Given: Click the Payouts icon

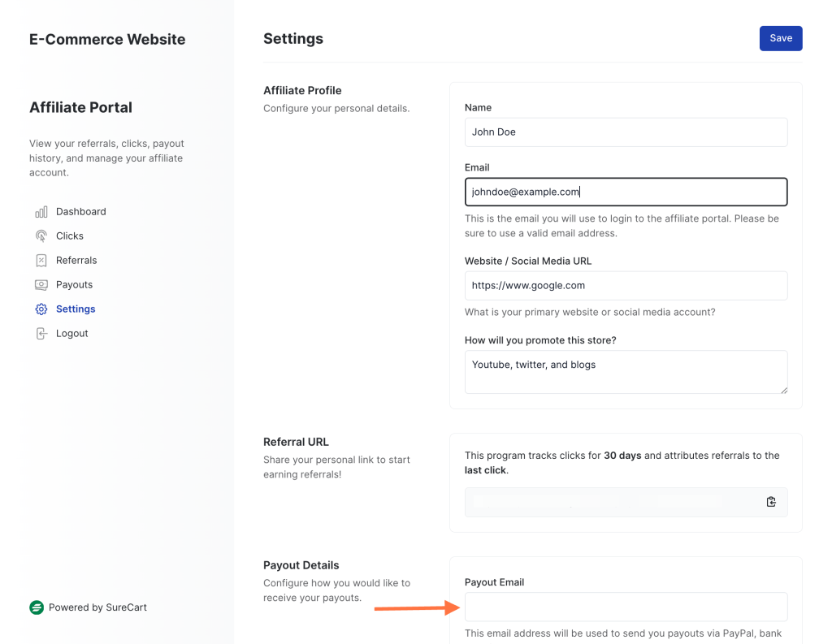Looking at the screenshot, I should click(41, 284).
